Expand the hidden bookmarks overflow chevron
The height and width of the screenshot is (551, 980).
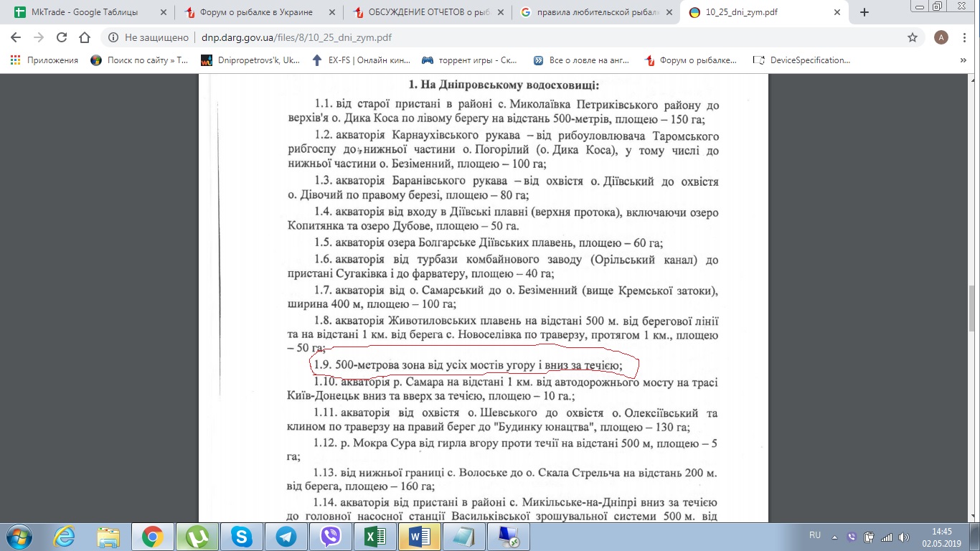962,60
